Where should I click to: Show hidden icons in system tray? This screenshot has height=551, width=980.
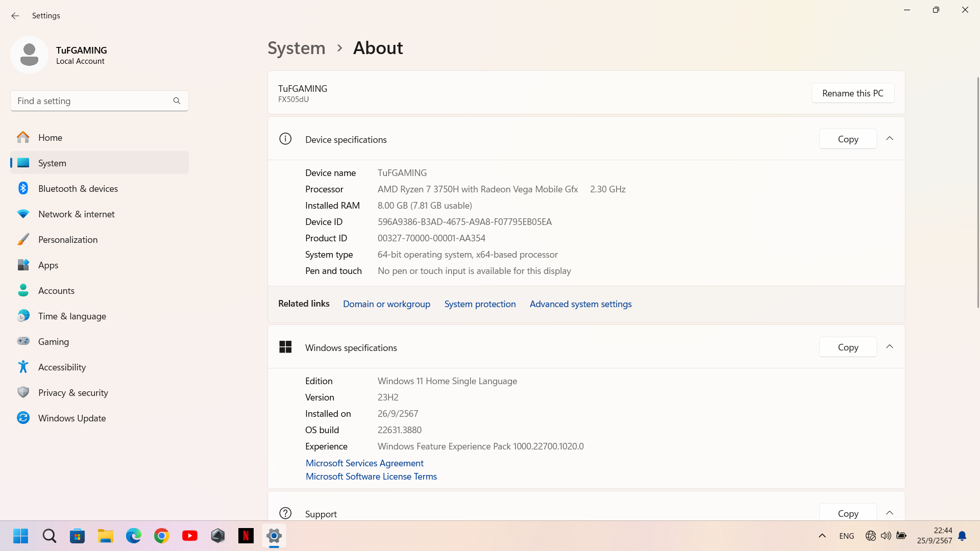[822, 536]
